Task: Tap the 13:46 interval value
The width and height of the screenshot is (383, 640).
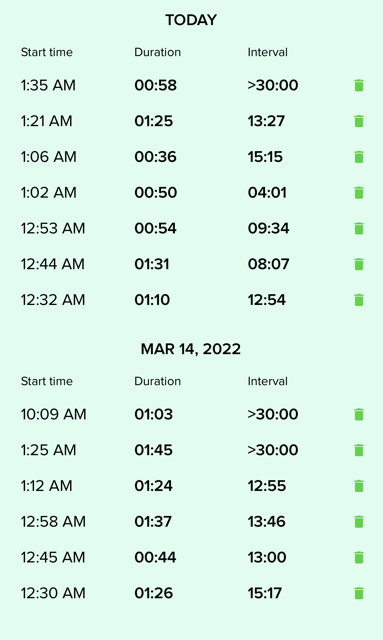Action: 266,522
